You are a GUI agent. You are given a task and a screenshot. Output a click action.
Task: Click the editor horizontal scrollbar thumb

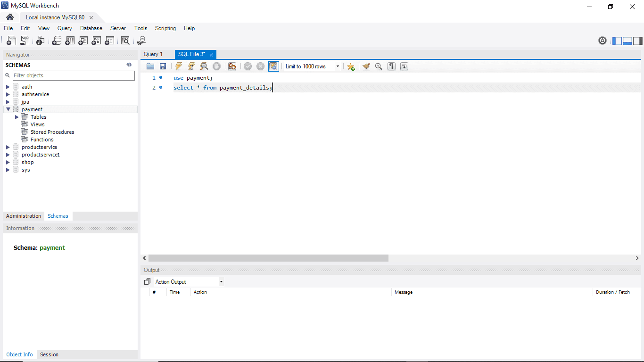(x=268, y=258)
